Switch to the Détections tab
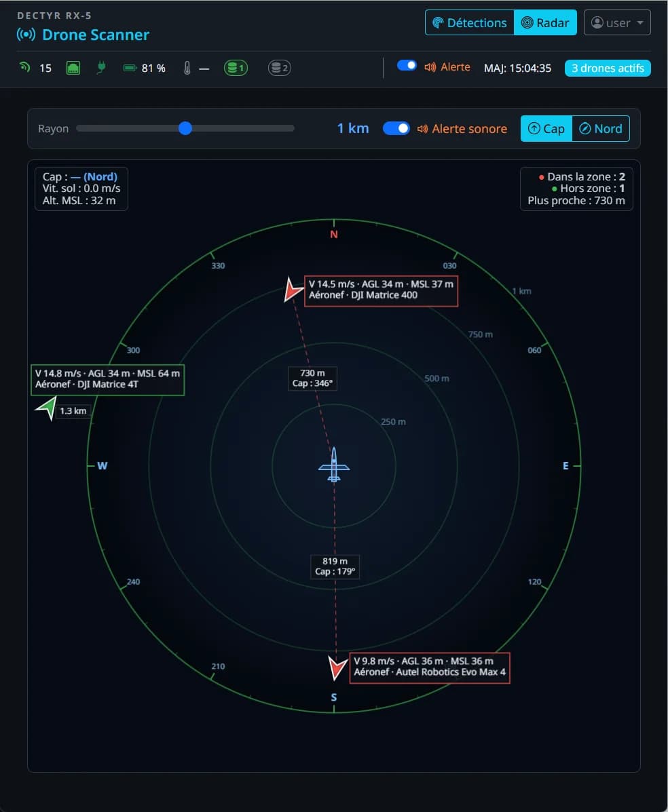Viewport: 668px width, 812px height. click(470, 23)
